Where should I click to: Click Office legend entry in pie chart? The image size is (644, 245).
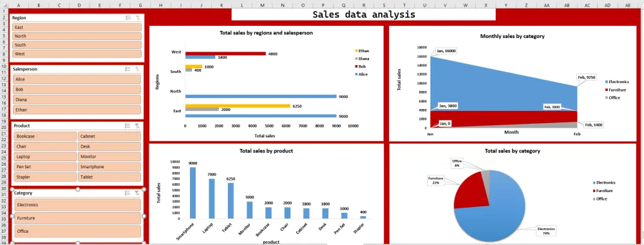(600, 199)
